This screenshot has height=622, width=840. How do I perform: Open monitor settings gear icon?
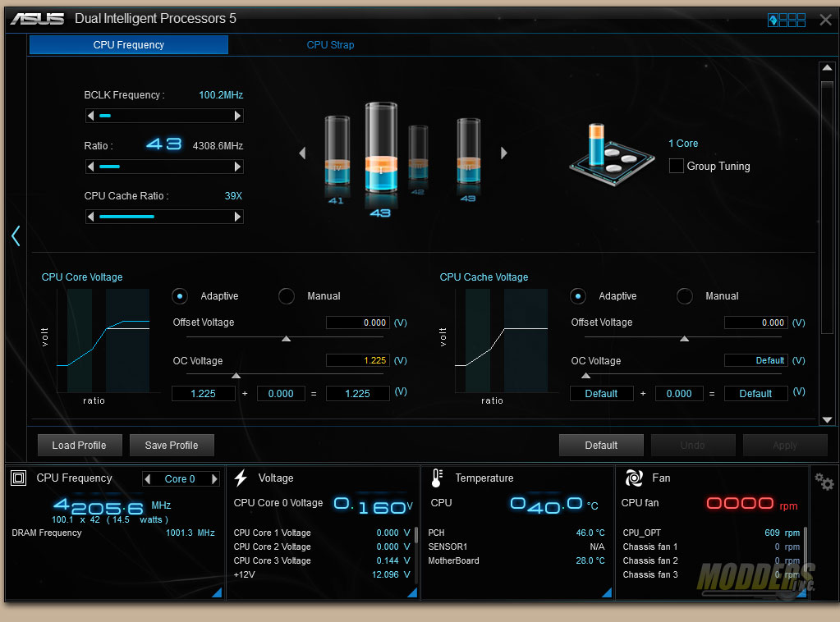click(x=824, y=481)
